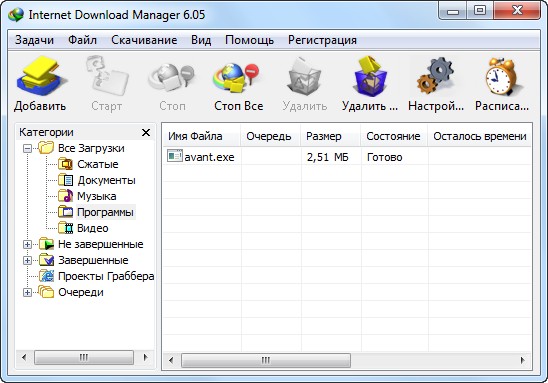Click the Завершенные folder icon with checkmark
The image size is (548, 383).
(46, 260)
